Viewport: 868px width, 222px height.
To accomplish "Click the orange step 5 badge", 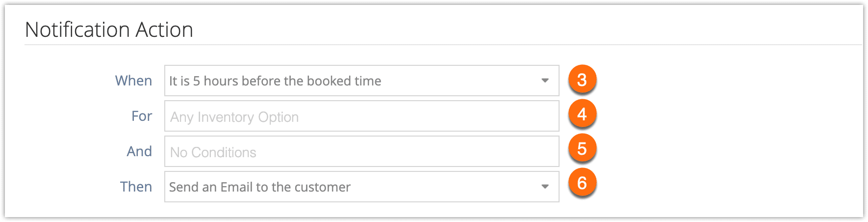I will [582, 148].
